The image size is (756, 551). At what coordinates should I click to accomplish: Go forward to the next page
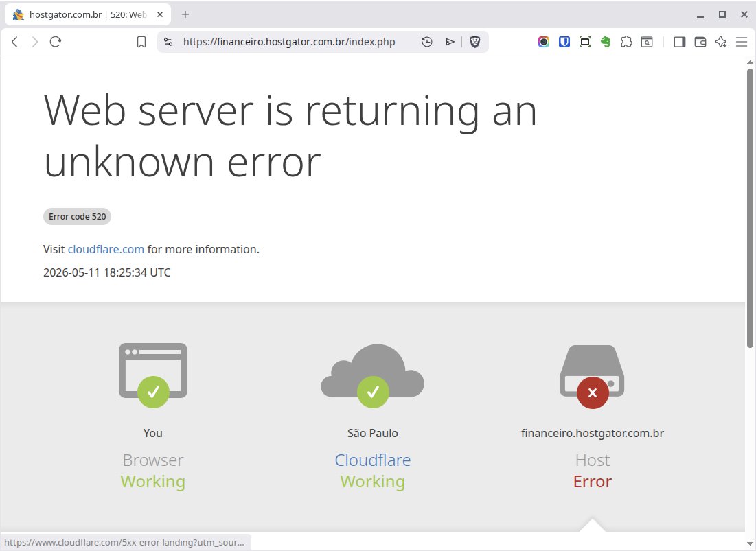point(35,42)
